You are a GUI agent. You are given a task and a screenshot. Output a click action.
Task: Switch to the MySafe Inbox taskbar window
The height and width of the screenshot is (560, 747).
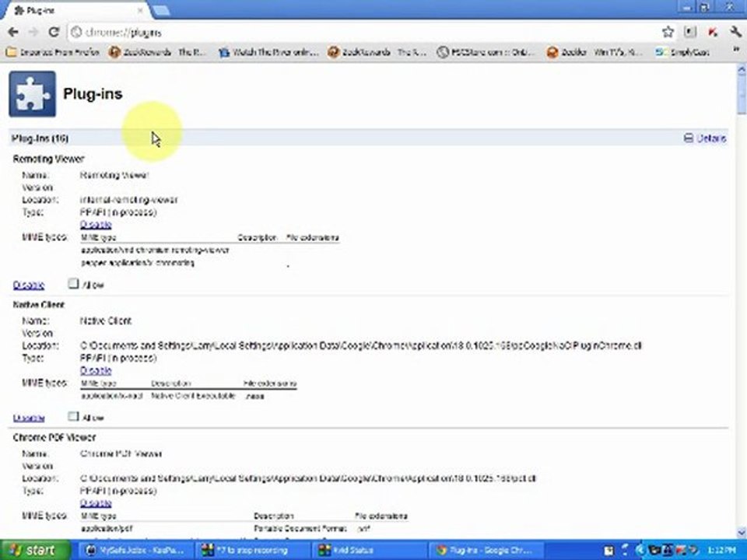pos(135,551)
